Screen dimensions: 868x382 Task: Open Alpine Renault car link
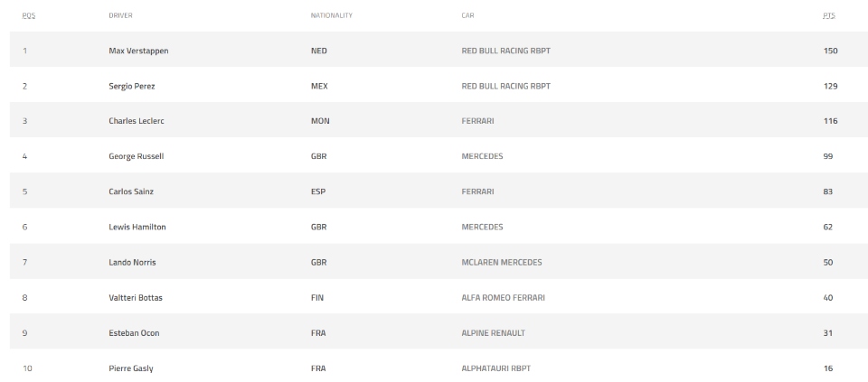(493, 332)
